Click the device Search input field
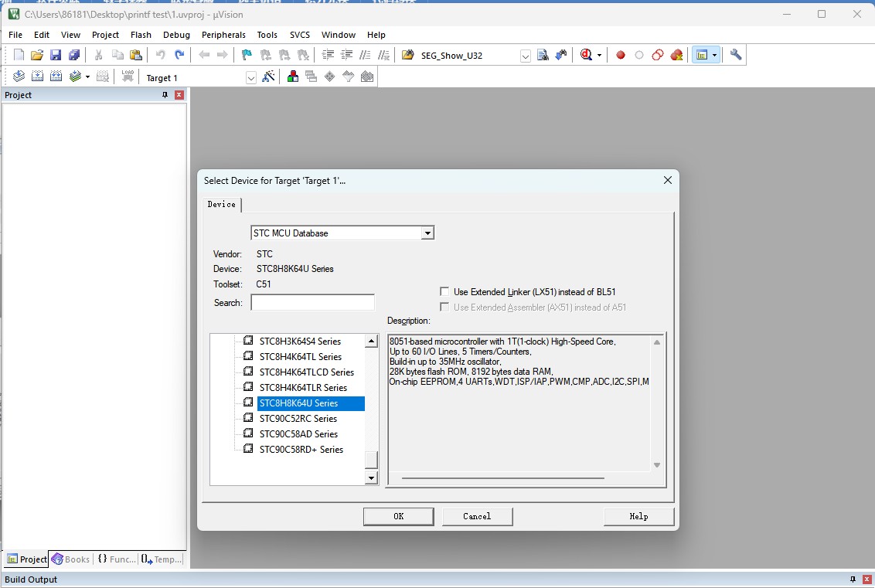 tap(312, 302)
